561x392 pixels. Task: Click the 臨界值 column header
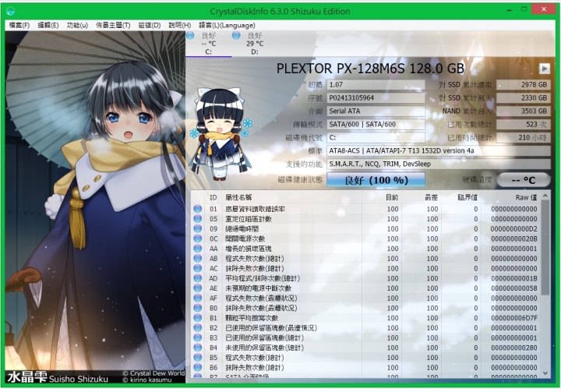tap(467, 197)
